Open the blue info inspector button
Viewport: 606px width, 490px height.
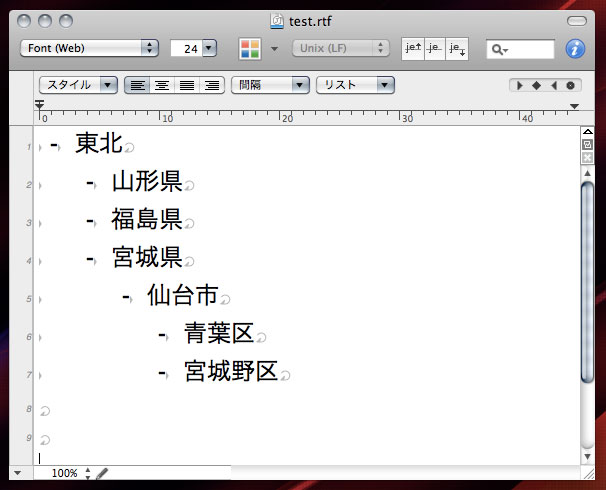tap(575, 49)
